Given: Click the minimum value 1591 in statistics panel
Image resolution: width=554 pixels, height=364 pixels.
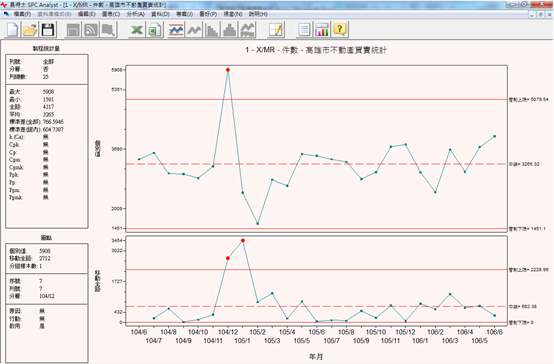Looking at the screenshot, I should tap(48, 99).
